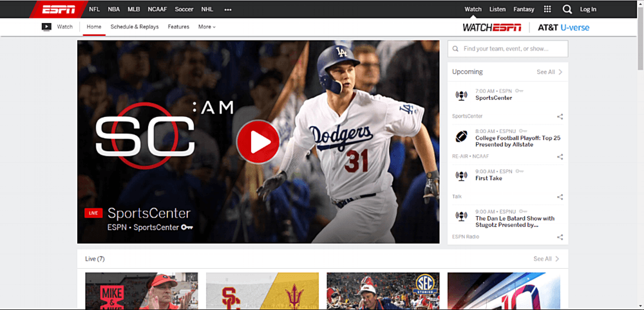The image size is (644, 310).
Task: Click the chevron next to Upcoming See All
Action: pyautogui.click(x=560, y=72)
